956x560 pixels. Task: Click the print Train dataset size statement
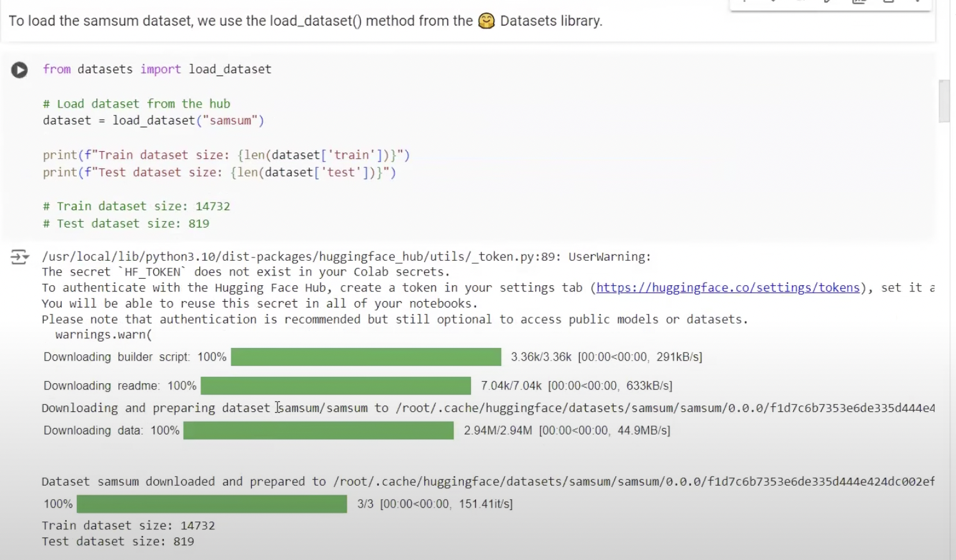[x=226, y=155]
